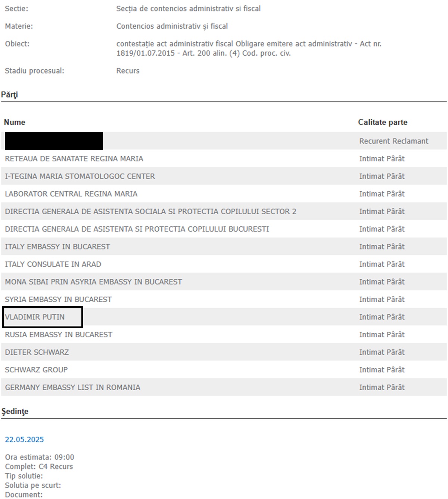The width and height of the screenshot is (448, 499).
Task: Click the Părţi section heading
Action: click(9, 94)
